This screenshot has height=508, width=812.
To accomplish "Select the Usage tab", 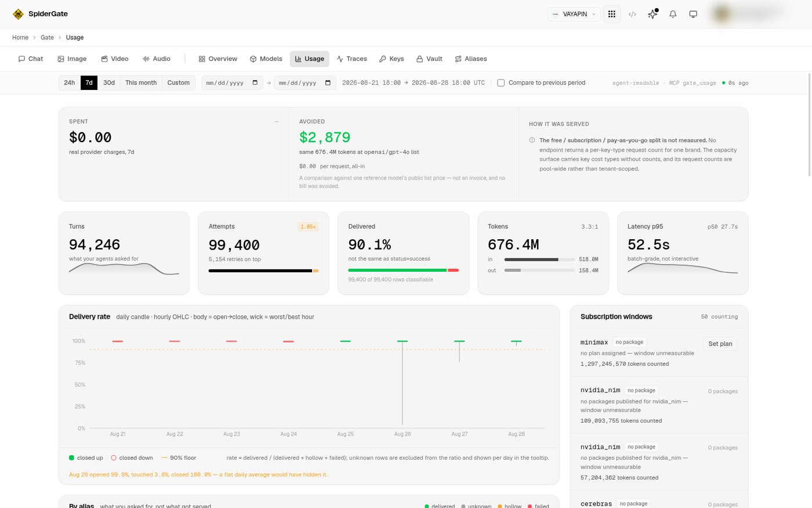I will [310, 59].
